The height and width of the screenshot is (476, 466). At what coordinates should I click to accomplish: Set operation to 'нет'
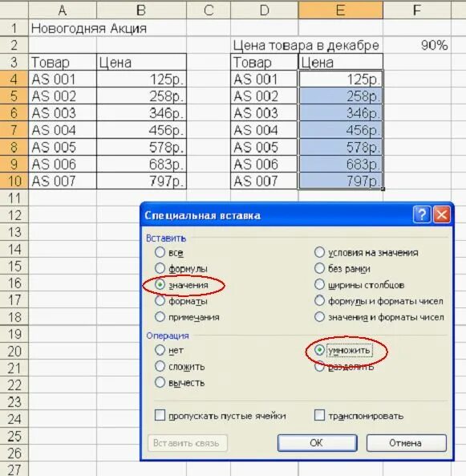160,350
